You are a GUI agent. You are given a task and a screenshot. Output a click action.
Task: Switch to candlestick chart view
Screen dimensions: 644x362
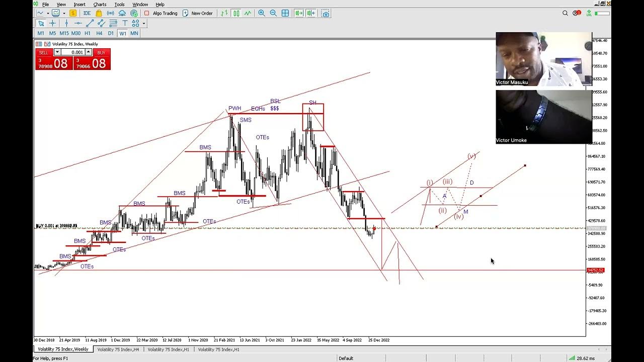(236, 13)
